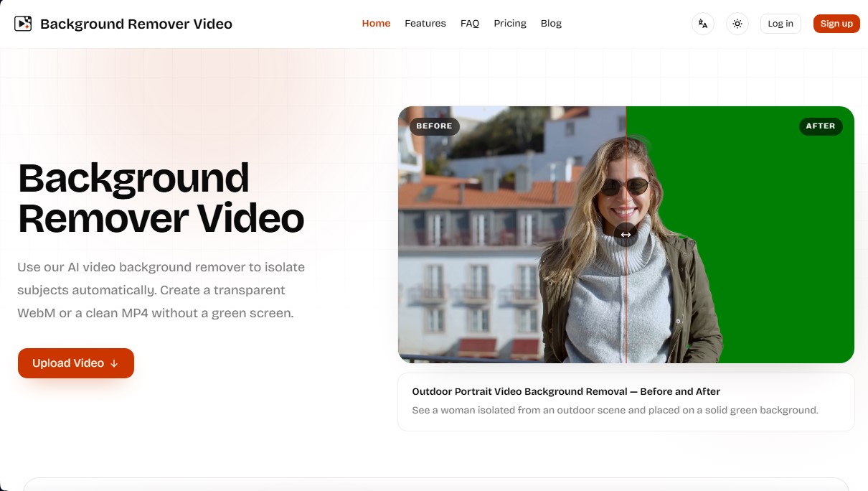The width and height of the screenshot is (868, 491).
Task: Click the woman portrait preview image
Action: [626, 235]
